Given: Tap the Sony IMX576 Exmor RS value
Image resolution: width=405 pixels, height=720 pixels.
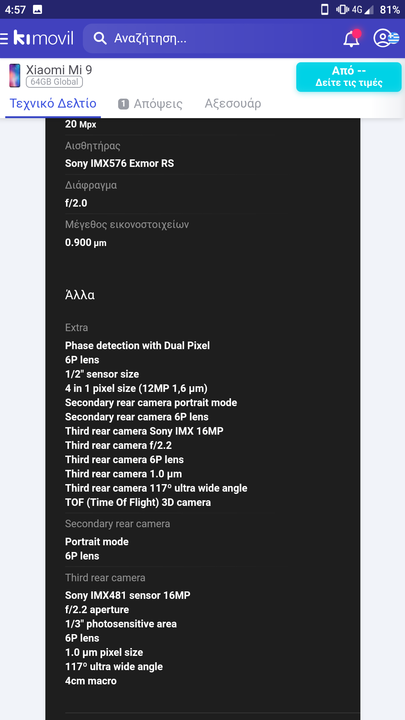Looking at the screenshot, I should [119, 163].
